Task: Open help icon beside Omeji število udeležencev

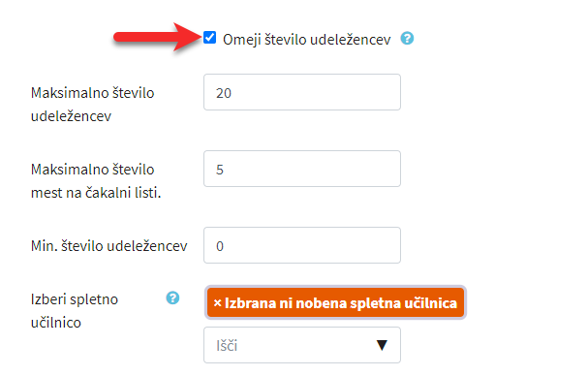Action: tap(407, 38)
